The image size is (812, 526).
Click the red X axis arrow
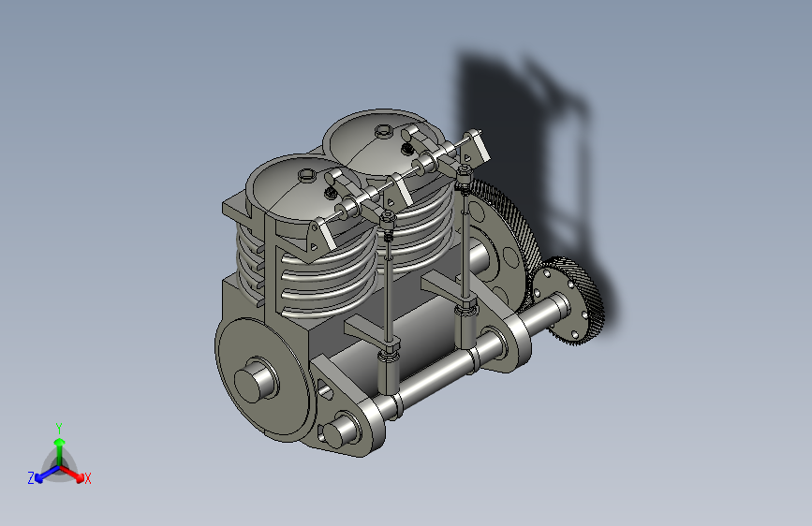pos(72,474)
